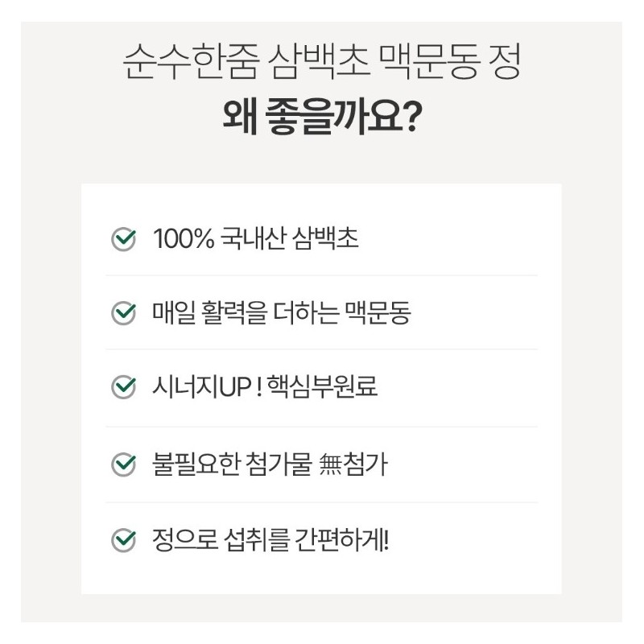The width and height of the screenshot is (644, 644).
Task: Select the 핵심부원료 text
Action: click(322, 387)
